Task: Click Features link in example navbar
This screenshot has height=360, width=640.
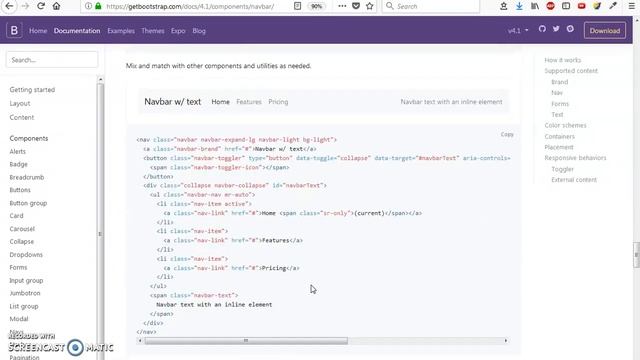Action: tap(249, 102)
